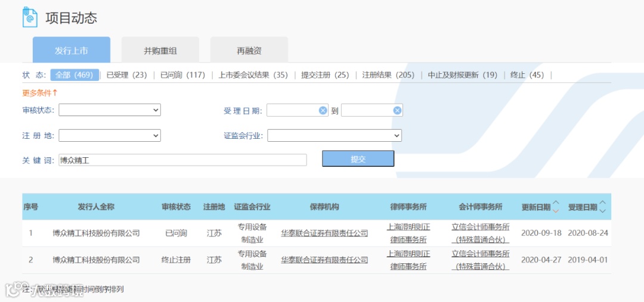The image size is (644, 302).
Task: Switch to the 并购重组 tab
Action: (160, 51)
